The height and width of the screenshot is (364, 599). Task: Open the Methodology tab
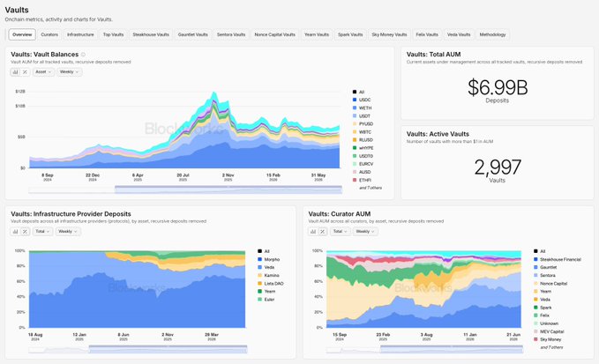[492, 34]
